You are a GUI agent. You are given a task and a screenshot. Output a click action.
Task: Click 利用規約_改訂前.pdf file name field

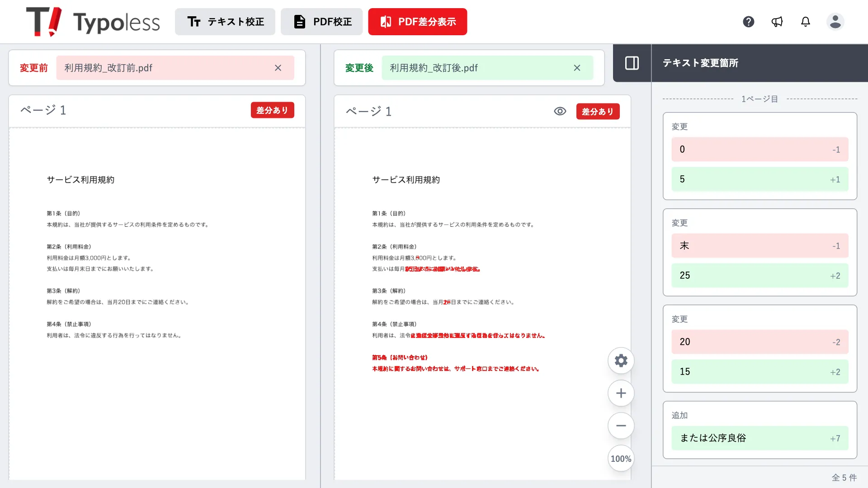(175, 68)
